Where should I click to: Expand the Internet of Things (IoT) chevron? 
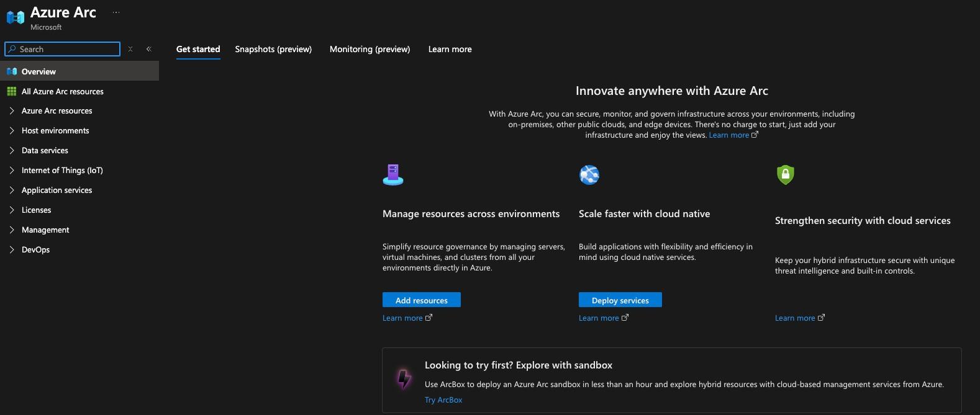pos(12,171)
